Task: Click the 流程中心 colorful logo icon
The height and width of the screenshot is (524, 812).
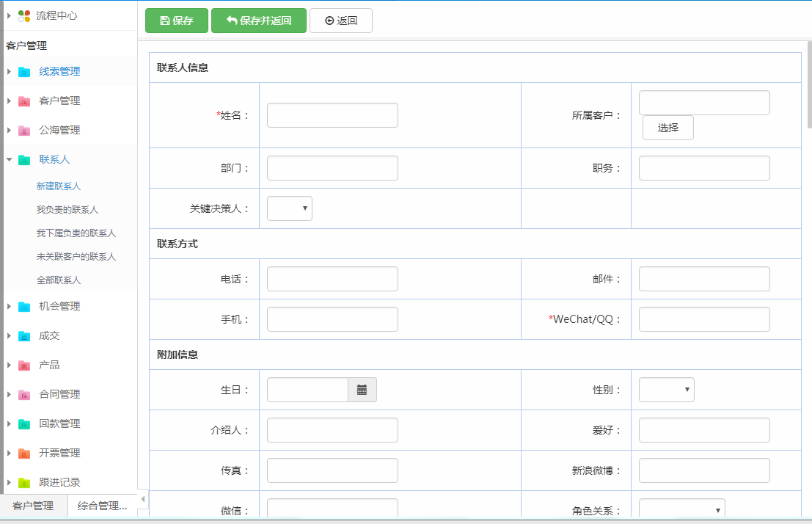Action: click(x=24, y=15)
